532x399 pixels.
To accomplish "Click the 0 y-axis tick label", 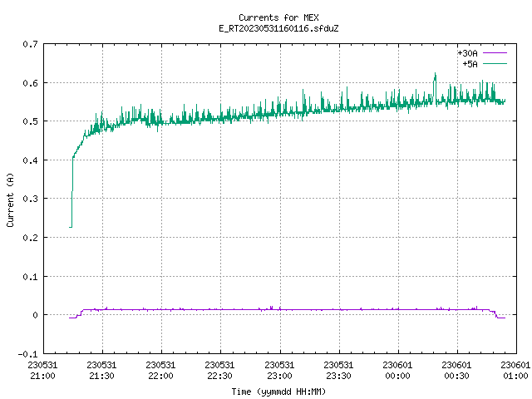I will [35, 315].
